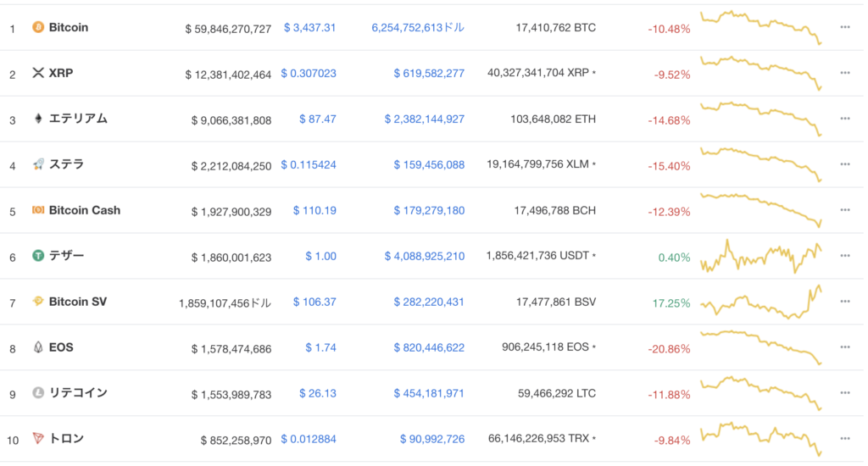Click the Bitcoin 7-day price sparkline chart

(x=761, y=26)
